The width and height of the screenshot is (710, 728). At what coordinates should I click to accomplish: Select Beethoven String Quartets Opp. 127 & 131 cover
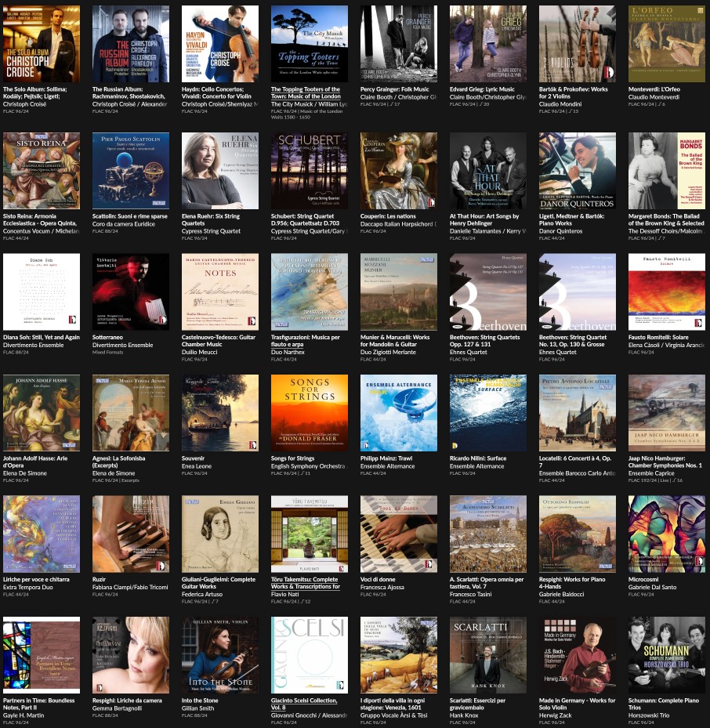(x=488, y=292)
